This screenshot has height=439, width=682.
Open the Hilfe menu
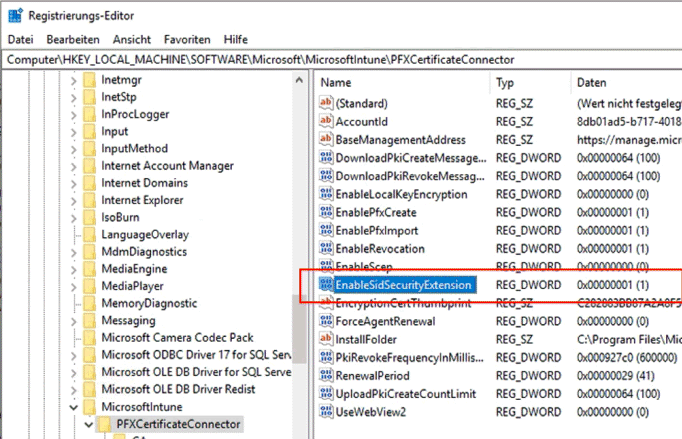point(236,40)
